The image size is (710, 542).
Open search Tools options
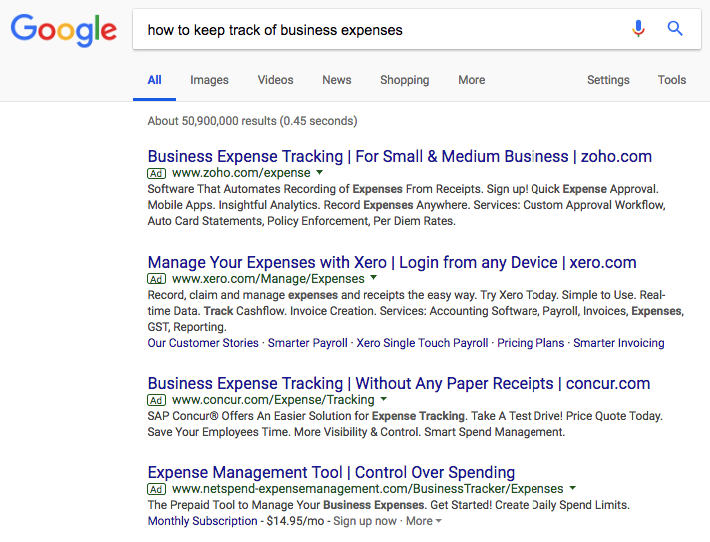pos(672,80)
